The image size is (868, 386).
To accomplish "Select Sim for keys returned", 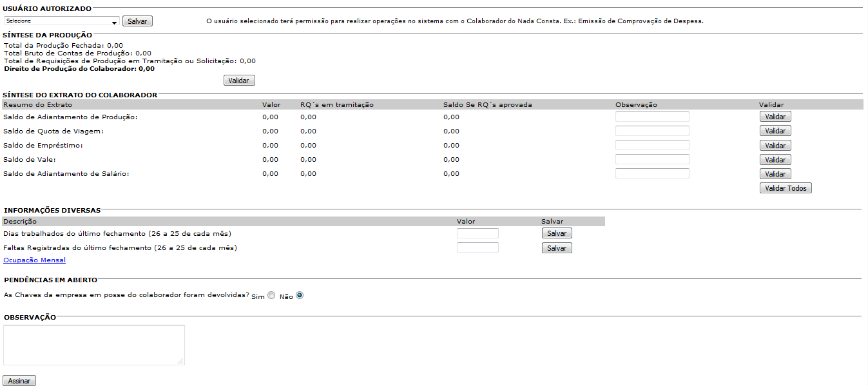I will click(x=271, y=296).
